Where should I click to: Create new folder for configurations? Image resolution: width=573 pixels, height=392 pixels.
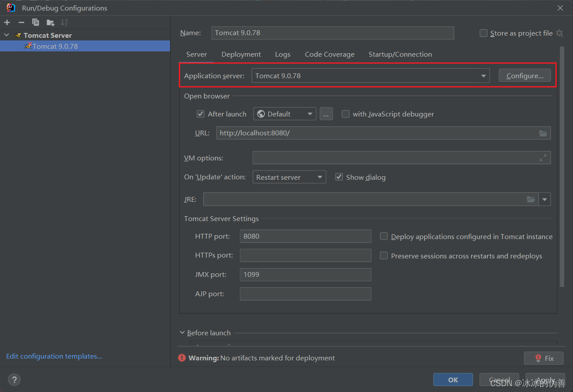(51, 22)
